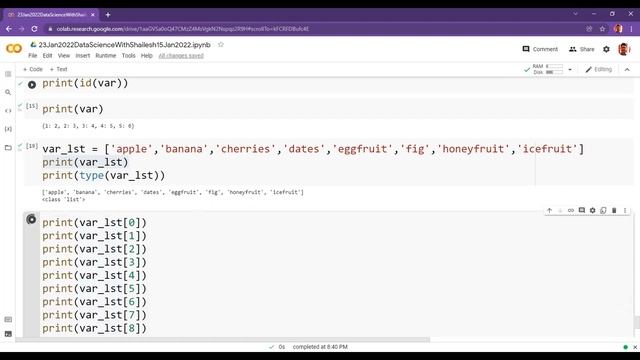Star the notebook with the star icon
The width and height of the screenshot is (640, 360).
click(x=221, y=44)
